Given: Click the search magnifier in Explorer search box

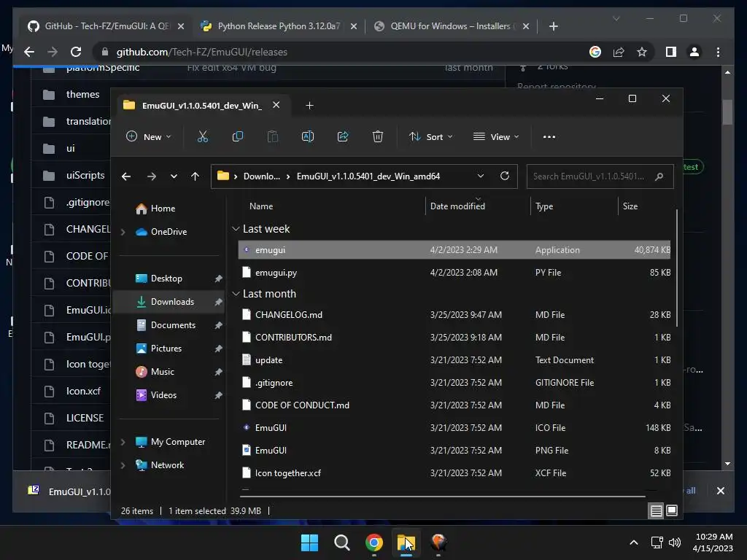Looking at the screenshot, I should (x=659, y=176).
